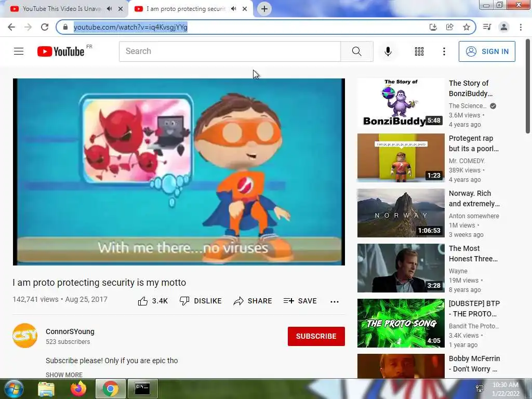532x399 pixels.
Task: Click the install app icon in address bar
Action: point(433,27)
